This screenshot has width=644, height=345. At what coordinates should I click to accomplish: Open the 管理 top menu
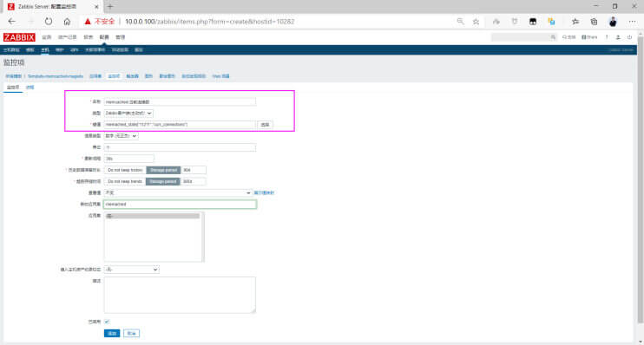(120, 37)
